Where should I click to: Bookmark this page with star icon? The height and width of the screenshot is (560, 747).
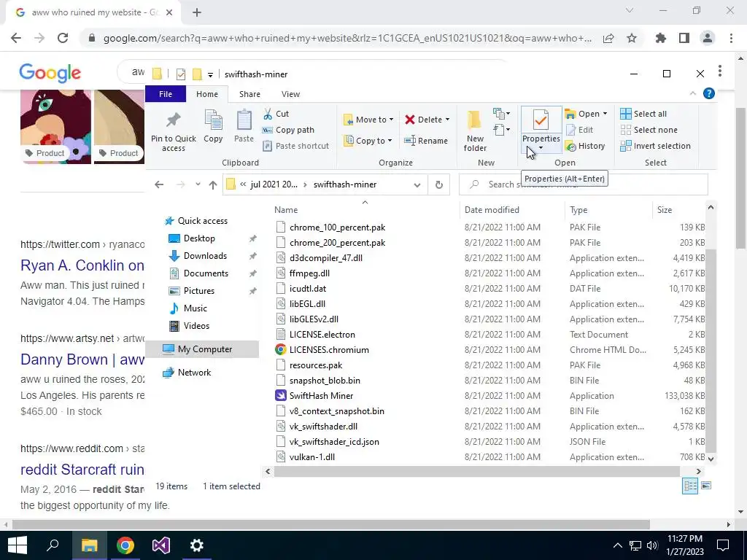[632, 38]
